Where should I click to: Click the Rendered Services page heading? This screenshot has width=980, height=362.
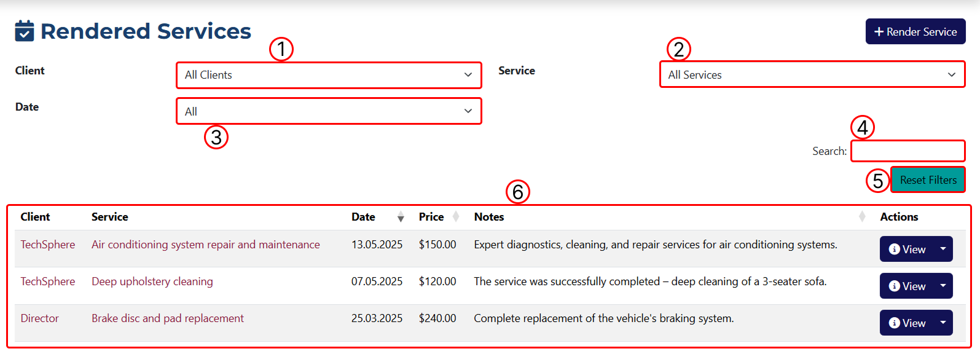coord(146,31)
